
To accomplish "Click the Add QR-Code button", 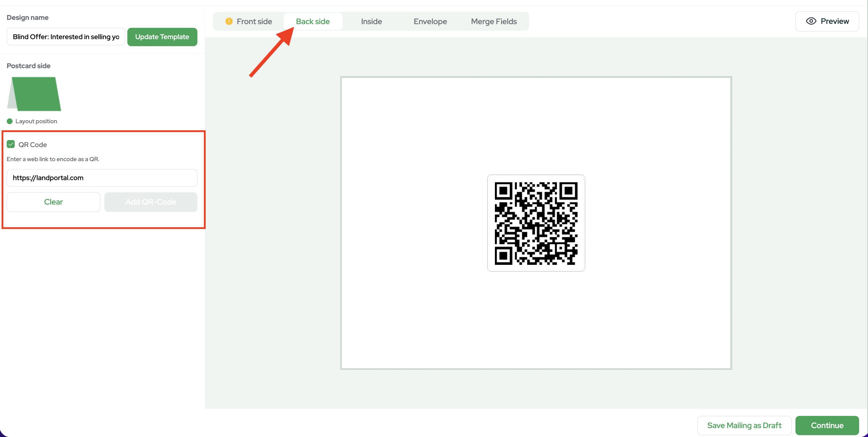I will (151, 202).
